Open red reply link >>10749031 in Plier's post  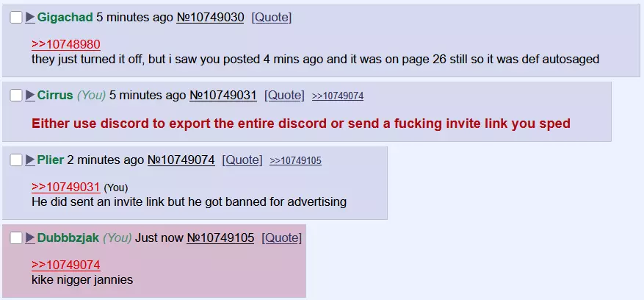click(65, 187)
